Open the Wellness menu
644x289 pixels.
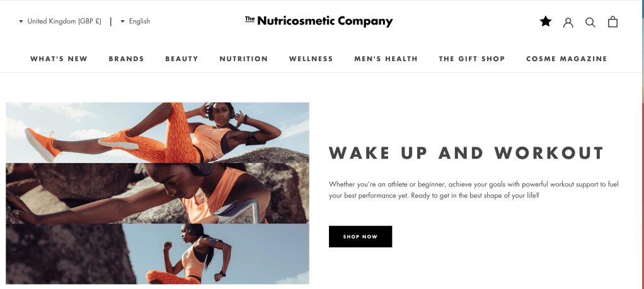tap(311, 59)
